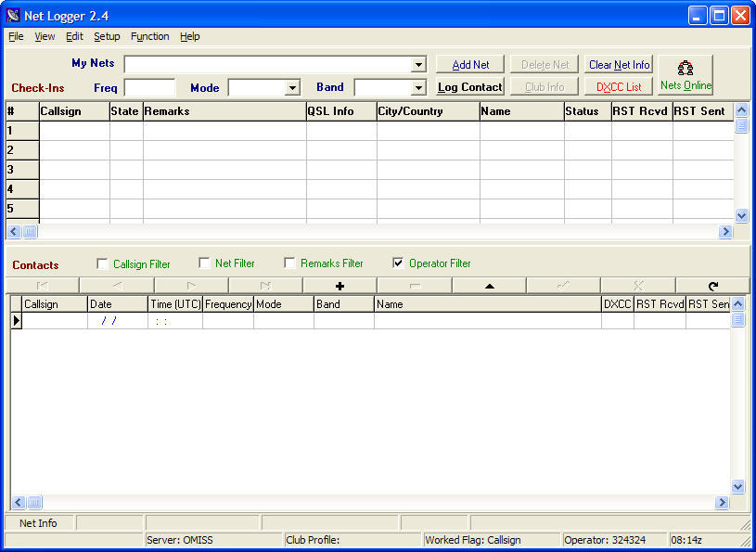This screenshot has width=756, height=552.
Task: Click contacts horizontal scrollbar left arrow
Action: coord(19,503)
